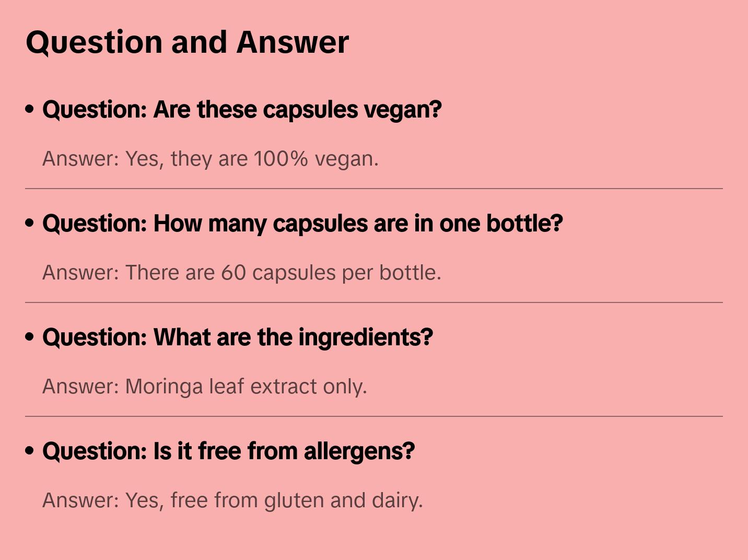Select the question "Are these capsules vegan?"

click(x=242, y=110)
